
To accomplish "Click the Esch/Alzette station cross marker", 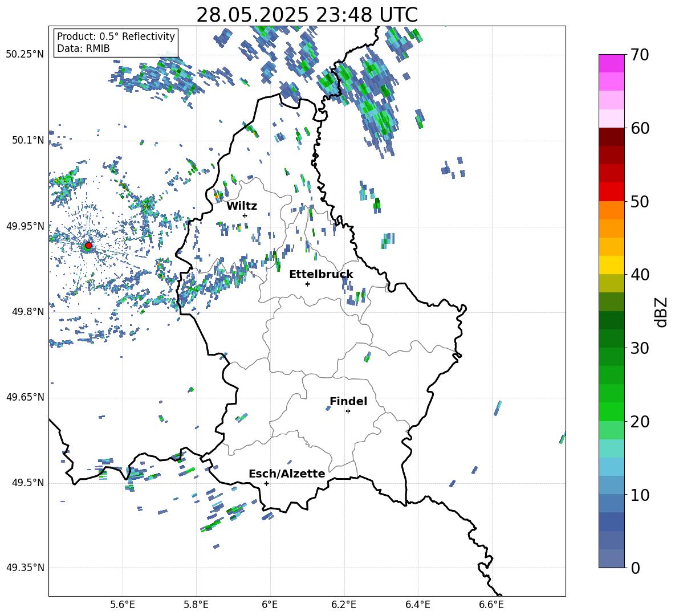I will pos(266,483).
